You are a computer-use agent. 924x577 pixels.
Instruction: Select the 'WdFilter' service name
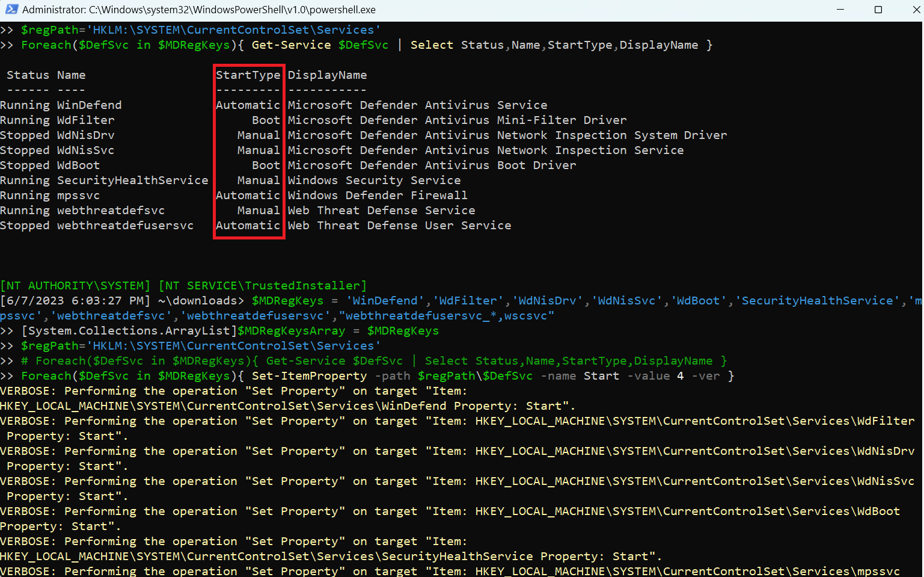tap(86, 120)
